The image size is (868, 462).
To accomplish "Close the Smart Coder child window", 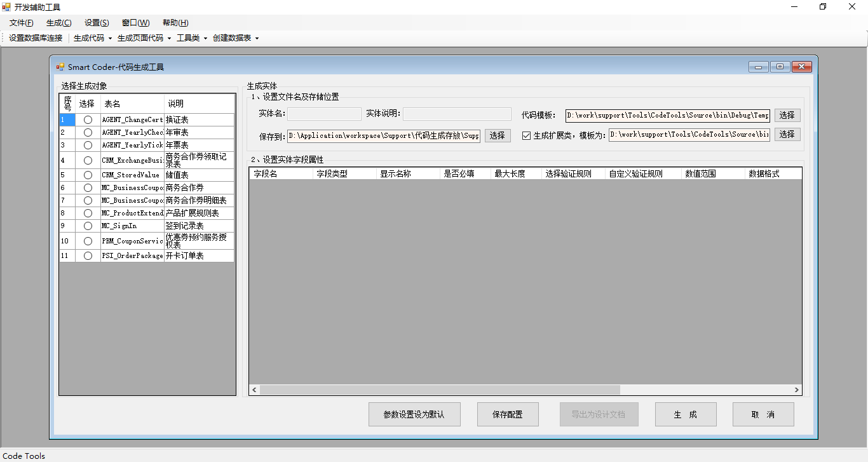I will pyautogui.click(x=802, y=67).
